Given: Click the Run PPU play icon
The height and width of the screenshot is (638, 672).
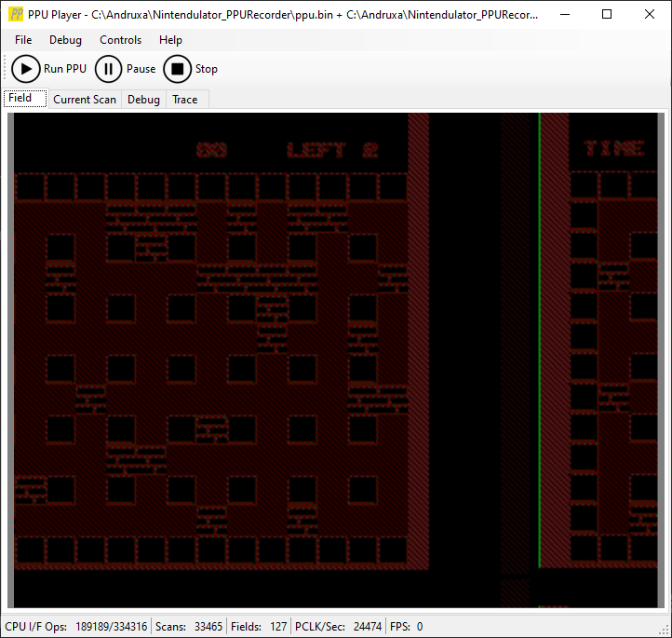Looking at the screenshot, I should 26,69.
